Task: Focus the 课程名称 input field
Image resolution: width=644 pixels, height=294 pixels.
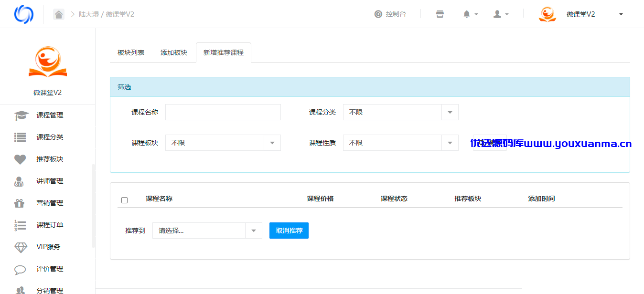Action: pyautogui.click(x=223, y=112)
